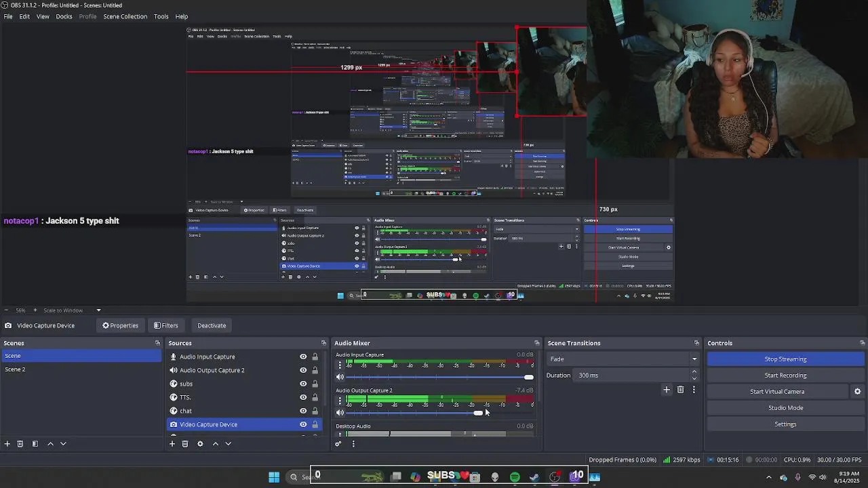
Task: Move source up arrow in Sources panel
Action: coord(216,444)
